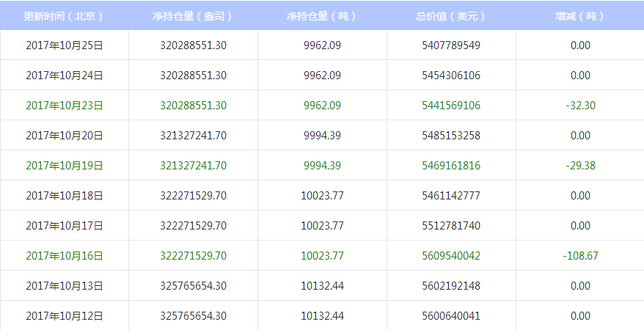Viewport: 644px width, 330px height.
Task: Click total value 5461142777
Action: 451,195
